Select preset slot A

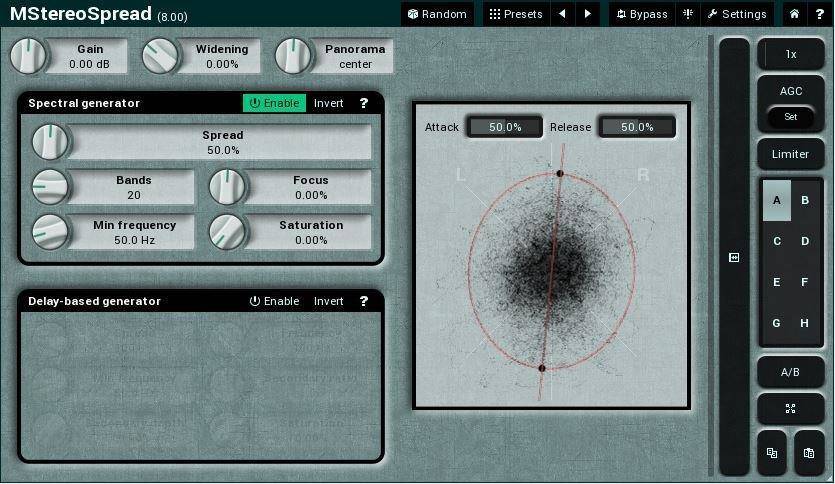776,200
